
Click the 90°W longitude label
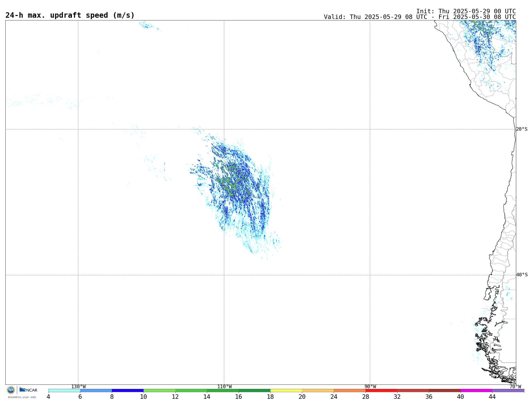[370, 387]
